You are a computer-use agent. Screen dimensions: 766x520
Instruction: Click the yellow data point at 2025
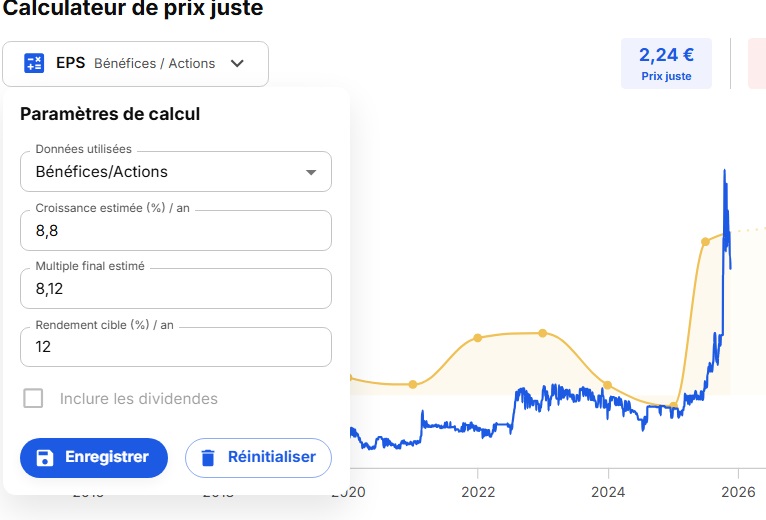click(x=673, y=406)
